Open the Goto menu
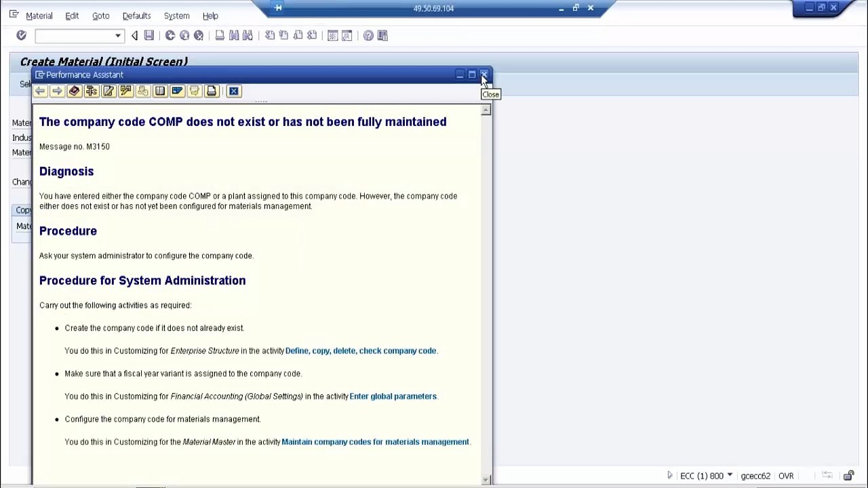The image size is (868, 488). pyautogui.click(x=100, y=16)
